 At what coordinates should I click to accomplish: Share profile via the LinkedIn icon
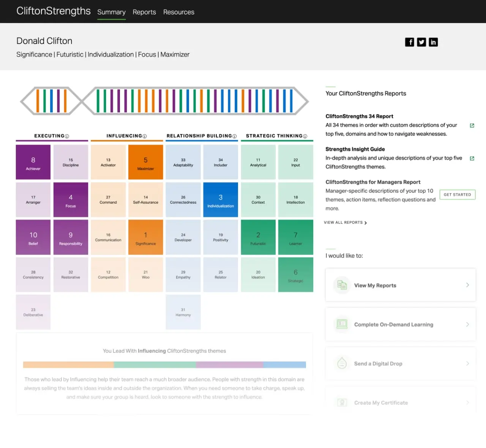pos(433,42)
